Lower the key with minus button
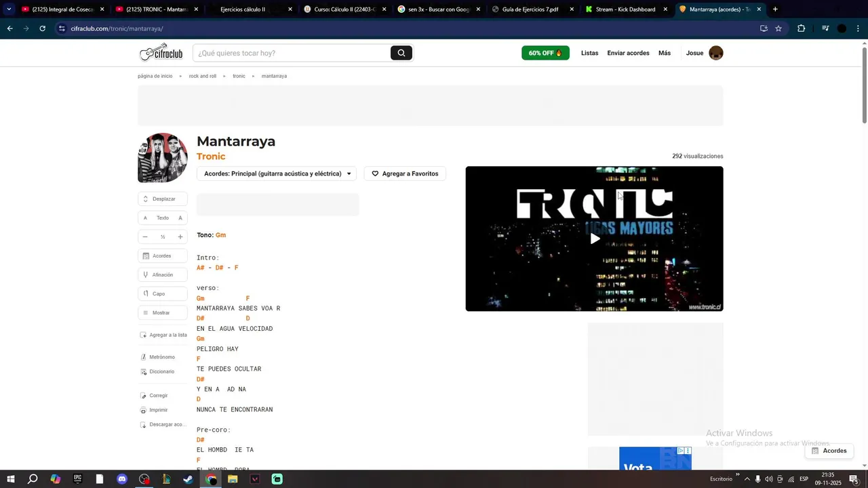The width and height of the screenshot is (868, 488). pyautogui.click(x=145, y=237)
